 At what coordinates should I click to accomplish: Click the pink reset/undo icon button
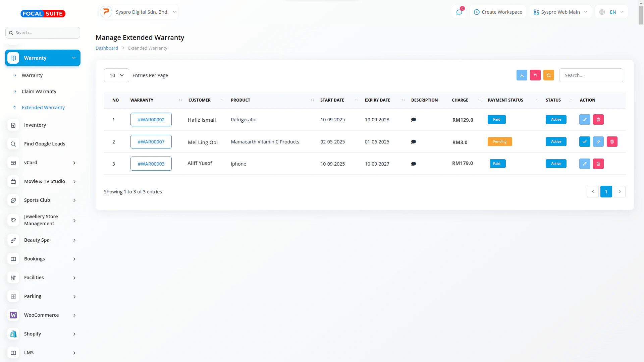535,75
